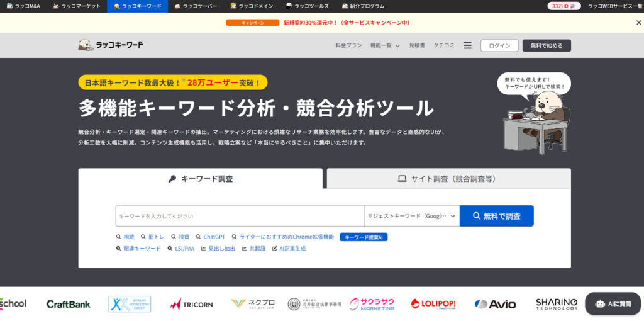Open the サジェストキーワード dropdown
Screen dimensions: 644x321
(x=411, y=216)
